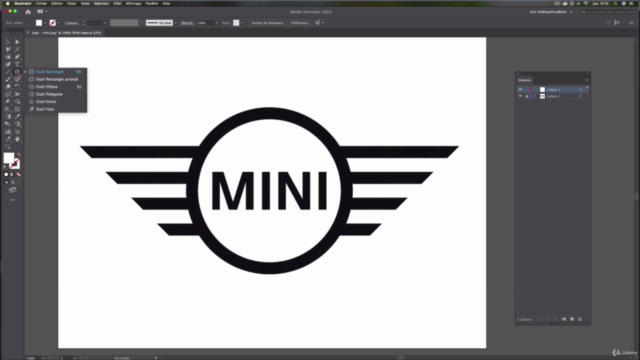
Task: Click Spotlight search icon in macOS menu bar
Action: tap(616, 3)
